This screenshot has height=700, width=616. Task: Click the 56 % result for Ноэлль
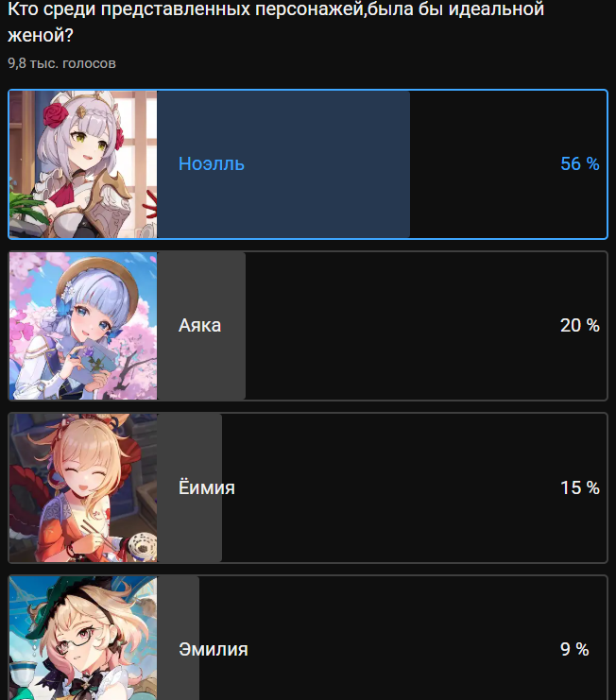[579, 163]
